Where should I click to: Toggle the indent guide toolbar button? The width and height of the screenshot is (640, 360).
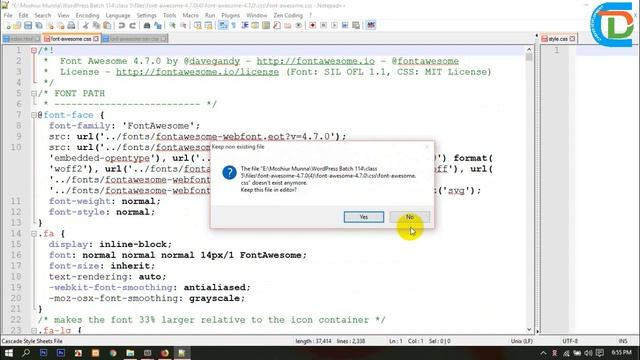coord(244,25)
